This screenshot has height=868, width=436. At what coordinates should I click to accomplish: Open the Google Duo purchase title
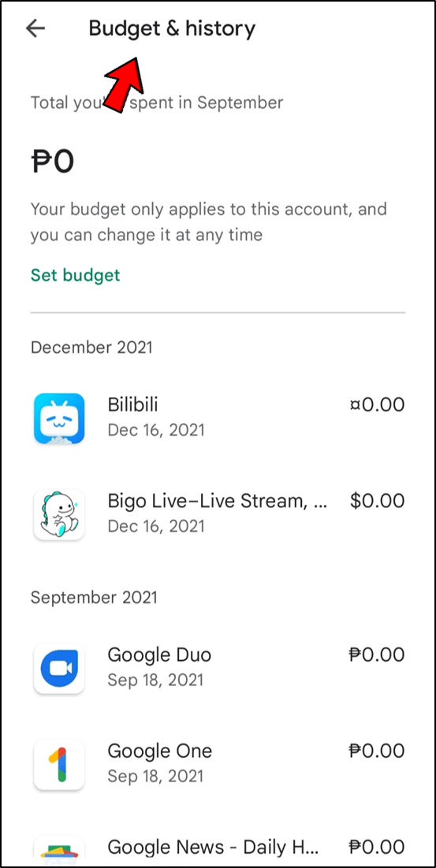(159, 655)
